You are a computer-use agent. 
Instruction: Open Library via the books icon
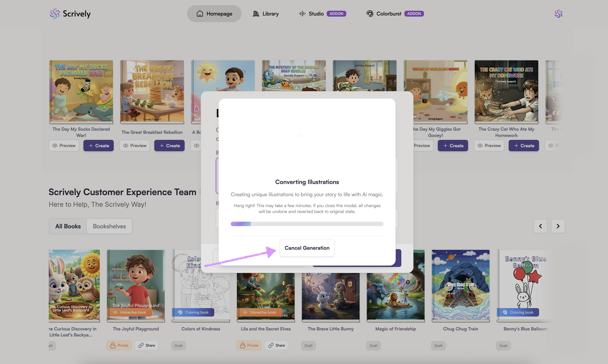click(256, 14)
